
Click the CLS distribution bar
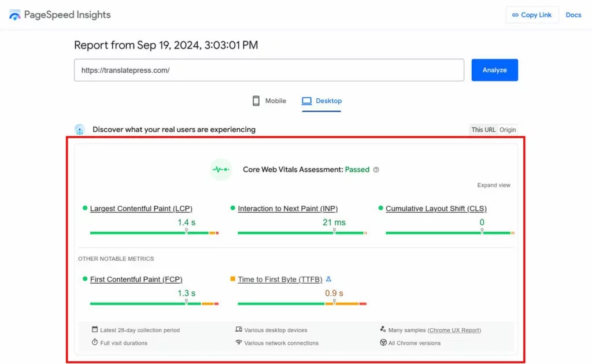tap(450, 233)
